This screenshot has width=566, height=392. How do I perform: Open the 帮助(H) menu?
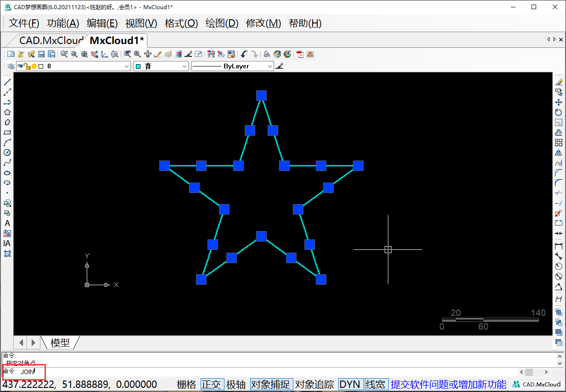click(305, 23)
